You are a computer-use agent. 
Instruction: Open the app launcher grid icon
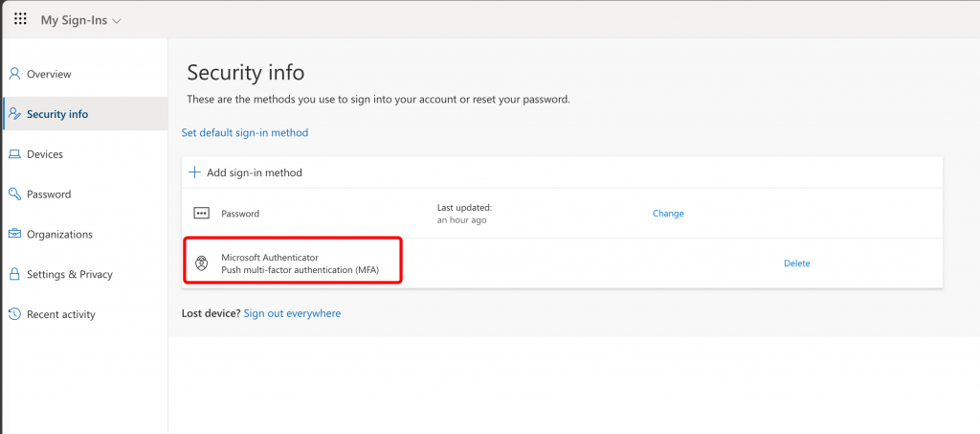click(20, 19)
